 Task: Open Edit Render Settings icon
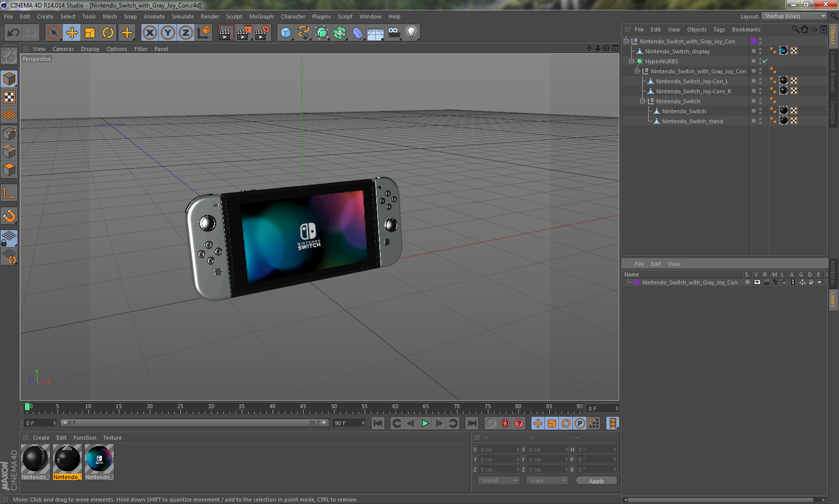[262, 33]
